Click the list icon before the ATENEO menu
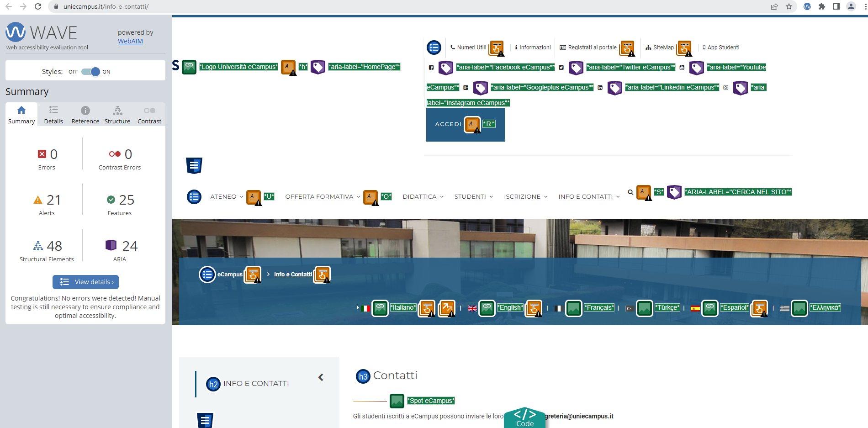The image size is (868, 428). pos(194,197)
